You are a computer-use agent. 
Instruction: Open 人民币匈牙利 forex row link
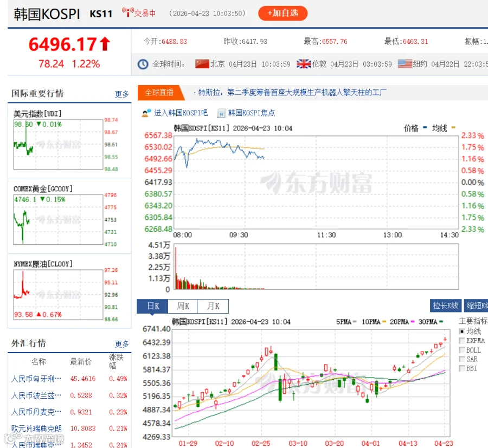point(36,379)
